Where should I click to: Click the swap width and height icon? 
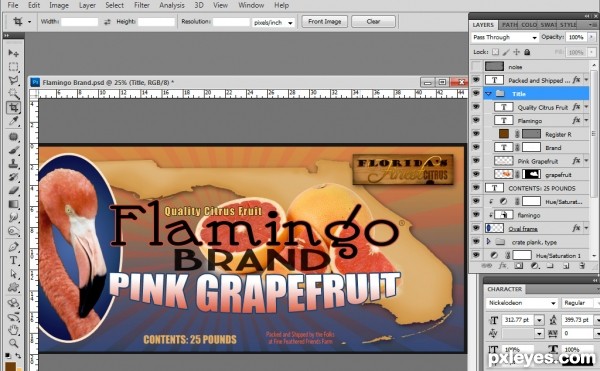pos(108,22)
